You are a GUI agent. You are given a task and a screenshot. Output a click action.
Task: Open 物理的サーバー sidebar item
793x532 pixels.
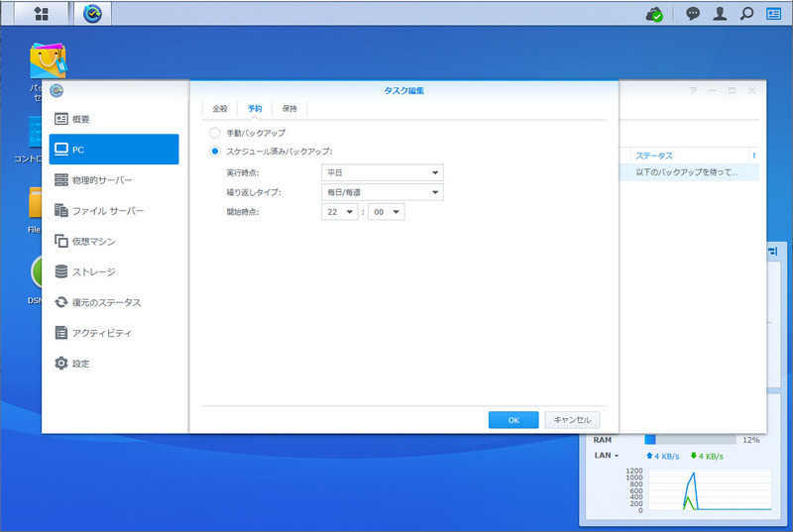pos(114,180)
